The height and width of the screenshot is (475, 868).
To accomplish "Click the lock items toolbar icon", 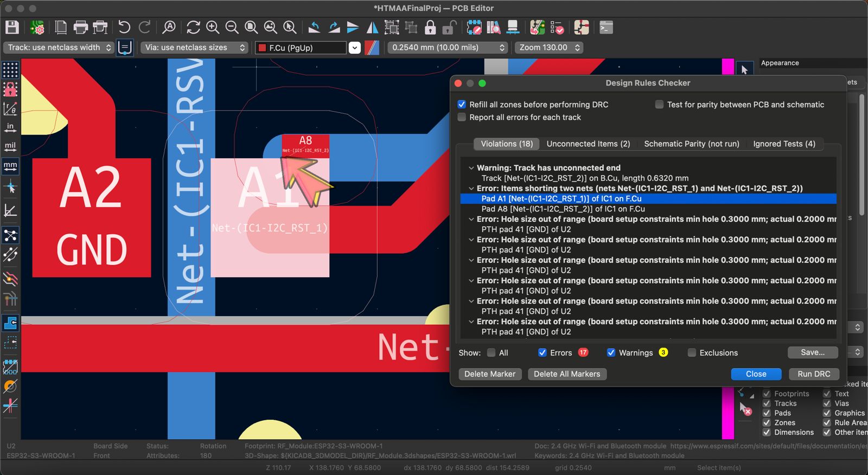I will (x=430, y=27).
